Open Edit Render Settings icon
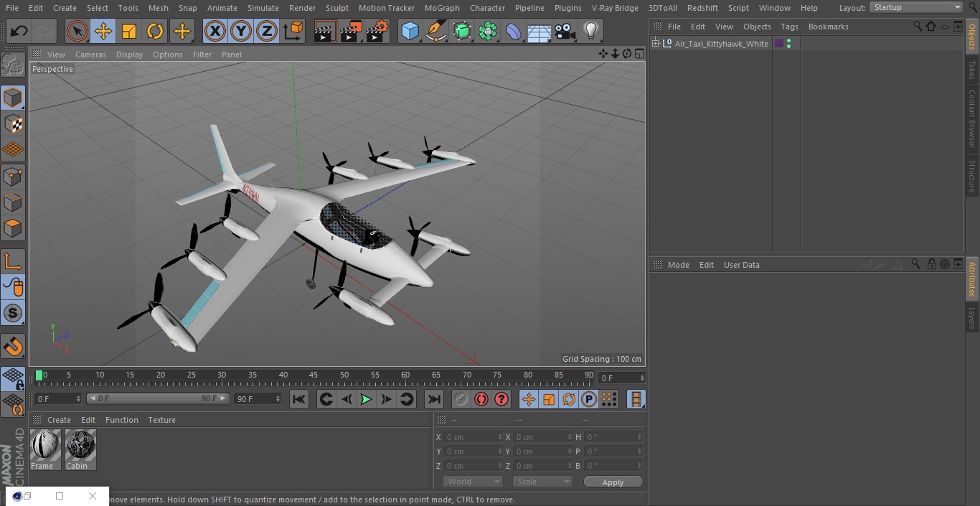Screen dimensions: 980x506 pos(377,31)
